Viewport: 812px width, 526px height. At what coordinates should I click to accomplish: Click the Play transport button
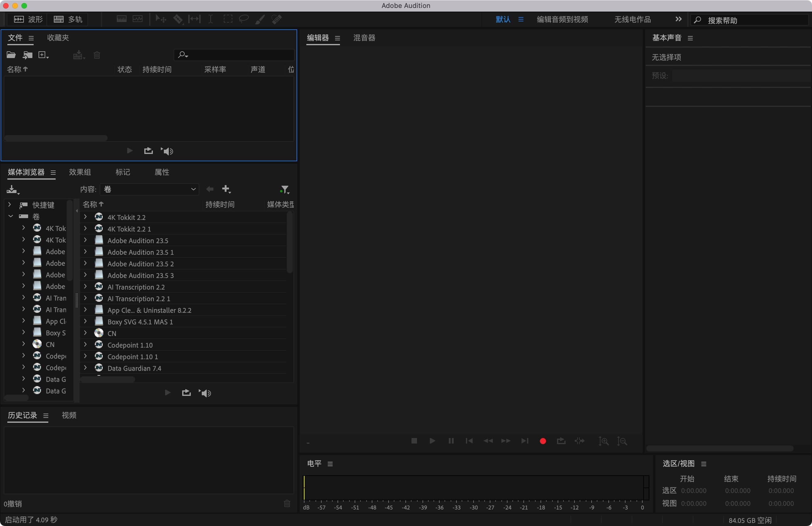pyautogui.click(x=432, y=441)
